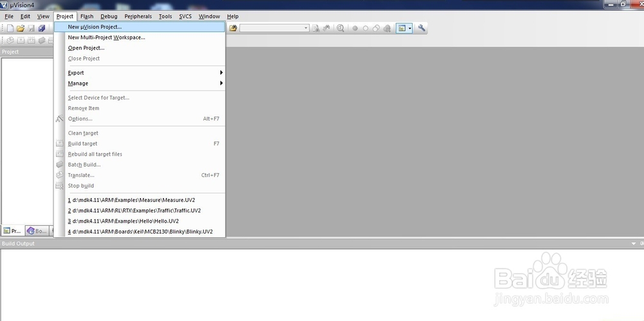Click the Translate icon on build toolbar
Viewport: 644px width, 321px height.
coord(10,41)
